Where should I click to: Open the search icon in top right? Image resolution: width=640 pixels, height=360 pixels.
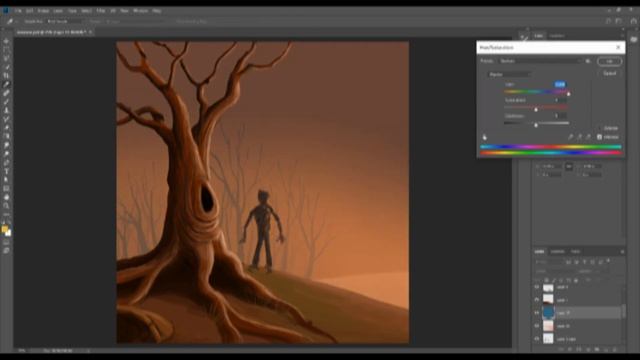[608, 21]
